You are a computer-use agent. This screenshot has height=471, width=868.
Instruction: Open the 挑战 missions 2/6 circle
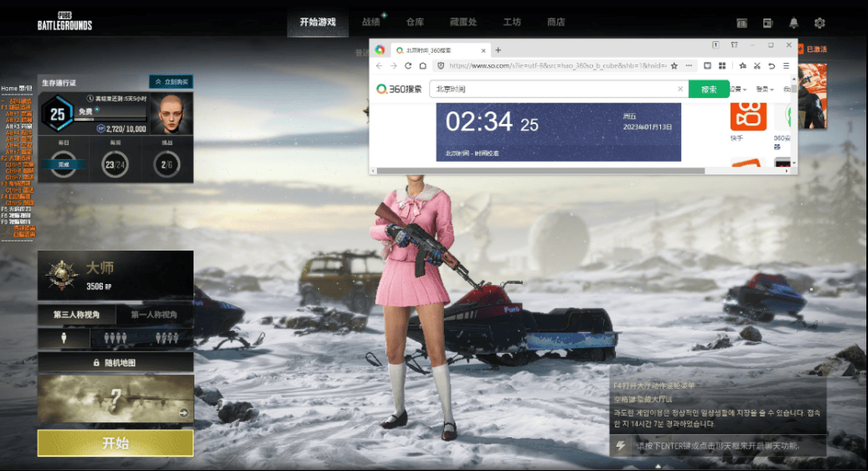tap(167, 164)
